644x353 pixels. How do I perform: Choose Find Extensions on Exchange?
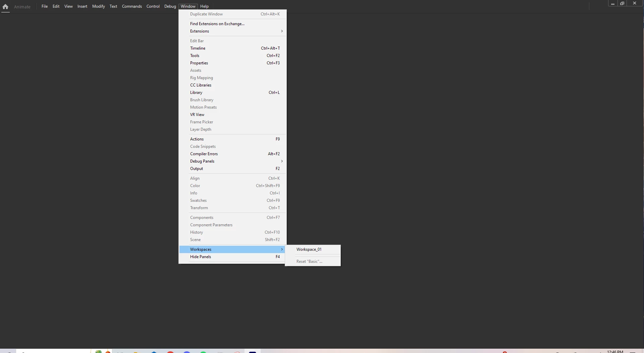coord(232,24)
